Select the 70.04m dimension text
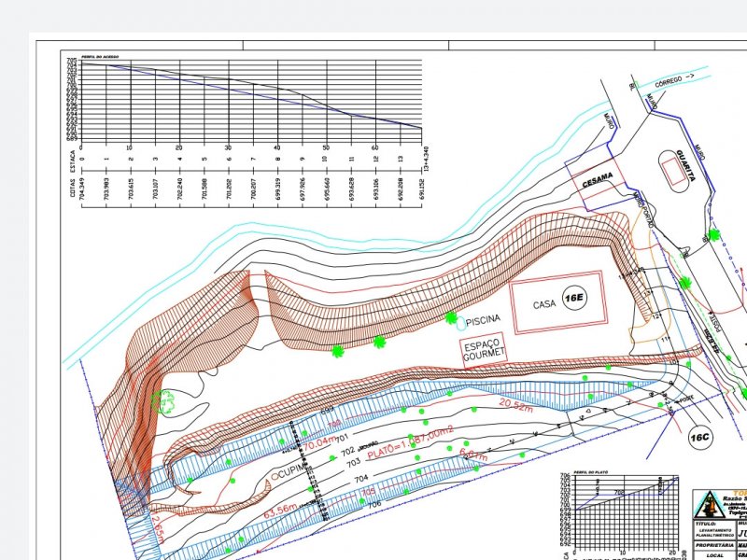The width and height of the screenshot is (747, 560). [x=320, y=444]
